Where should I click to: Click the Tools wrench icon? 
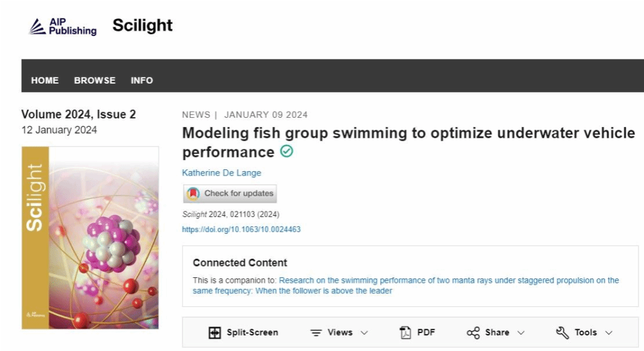[562, 332]
